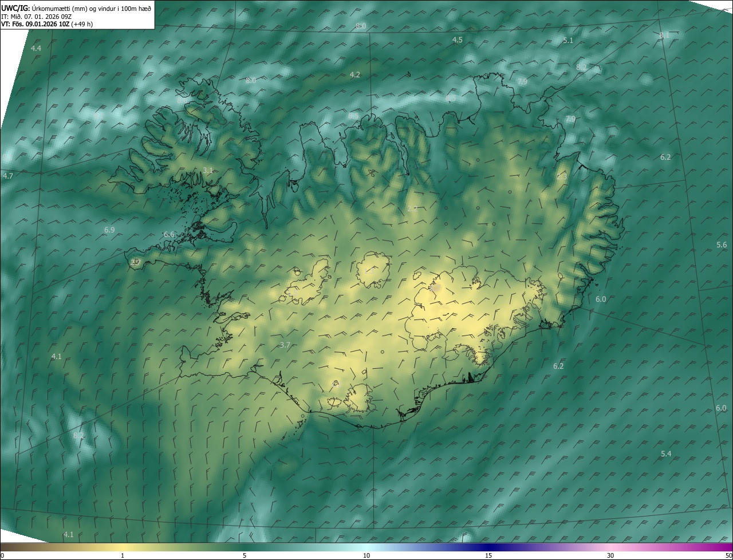This screenshot has height=560, width=733.
Task: Click the 5.1 value on the map
Action: tap(568, 41)
